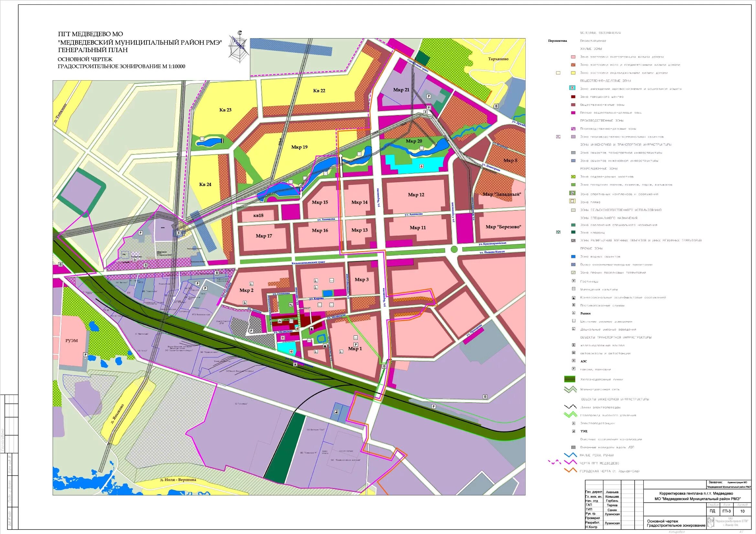This screenshot has width=756, height=534.
Task: Click the 'Кв 23' block label
Action: [225, 110]
